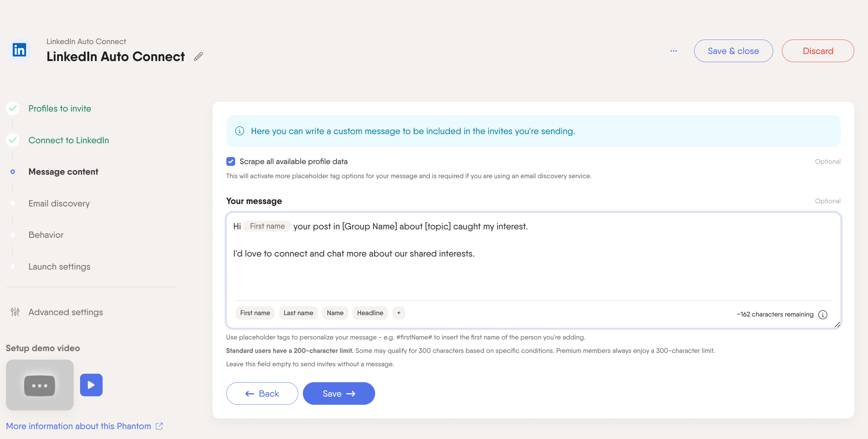Click the external link icon beside Phantom info
Viewport: 868px width, 439px height.
pos(159,426)
